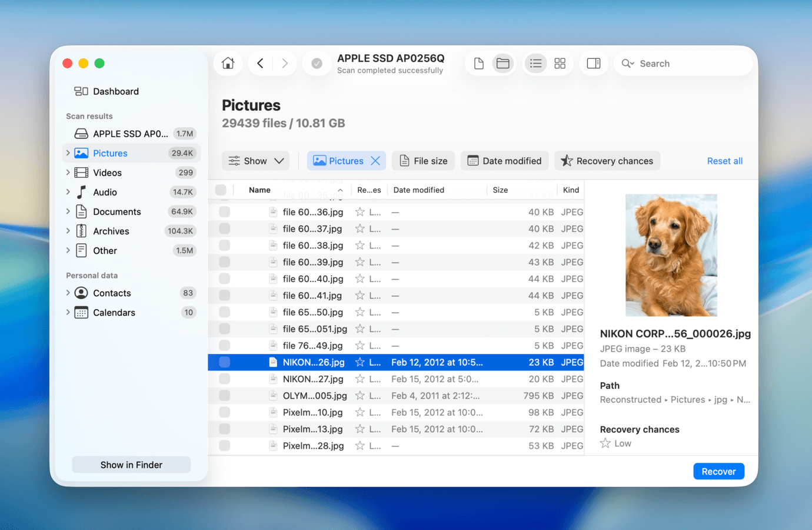Image resolution: width=812 pixels, height=530 pixels.
Task: Click the home button in the toolbar
Action: 228,63
